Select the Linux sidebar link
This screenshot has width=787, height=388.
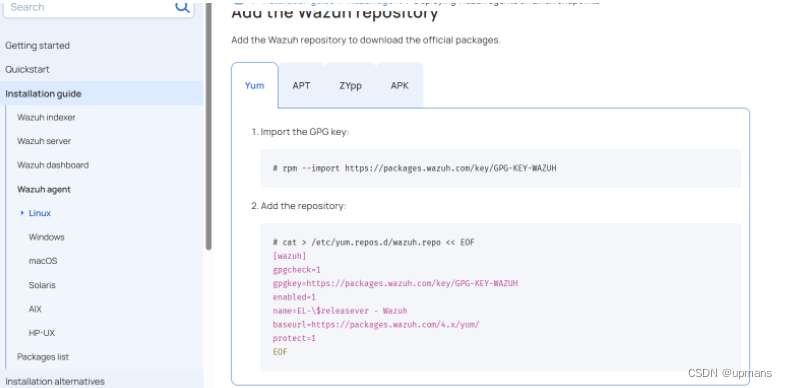pyautogui.click(x=40, y=213)
